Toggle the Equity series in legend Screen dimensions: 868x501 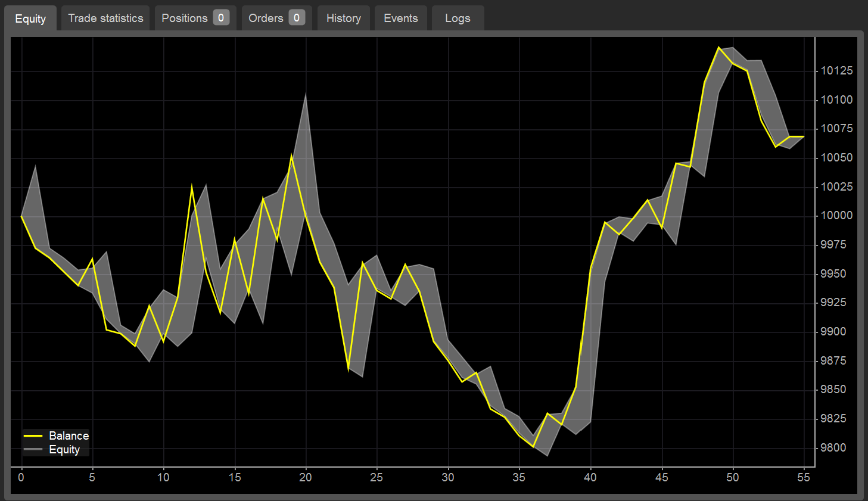[64, 450]
